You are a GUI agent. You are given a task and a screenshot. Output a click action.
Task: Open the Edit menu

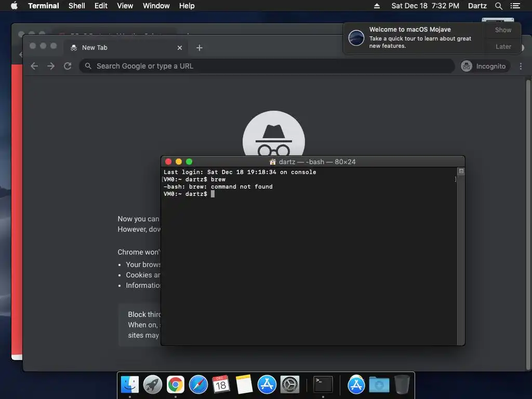(x=101, y=6)
